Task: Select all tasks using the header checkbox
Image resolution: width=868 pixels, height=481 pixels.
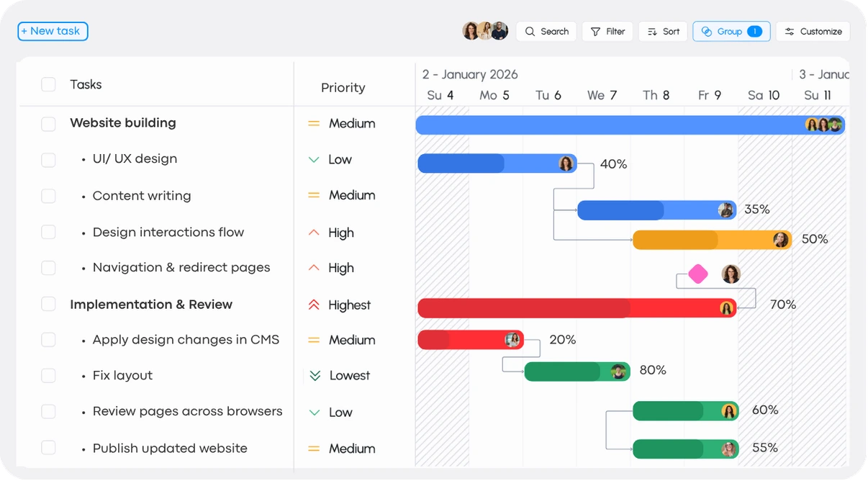Action: (x=48, y=84)
